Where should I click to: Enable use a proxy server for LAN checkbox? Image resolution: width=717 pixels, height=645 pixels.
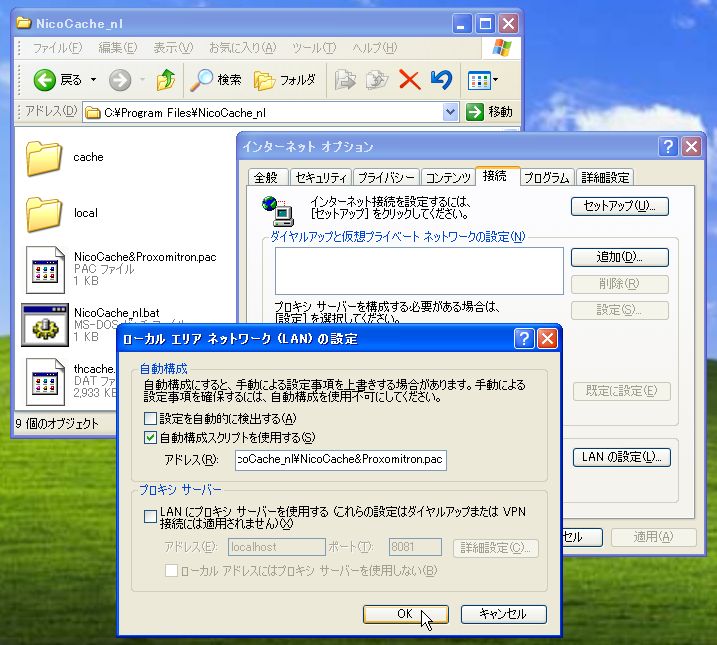pyautogui.click(x=150, y=517)
